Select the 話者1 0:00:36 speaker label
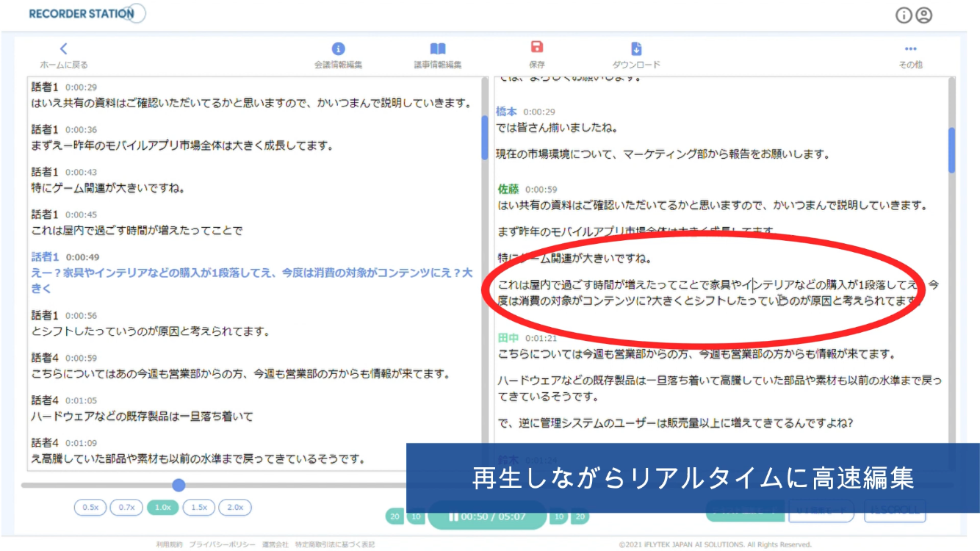 [45, 129]
